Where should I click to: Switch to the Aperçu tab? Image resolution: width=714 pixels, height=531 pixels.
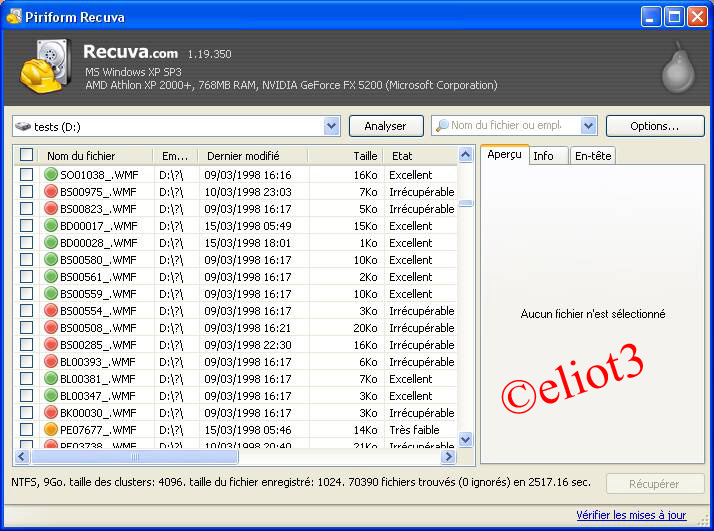pos(504,154)
